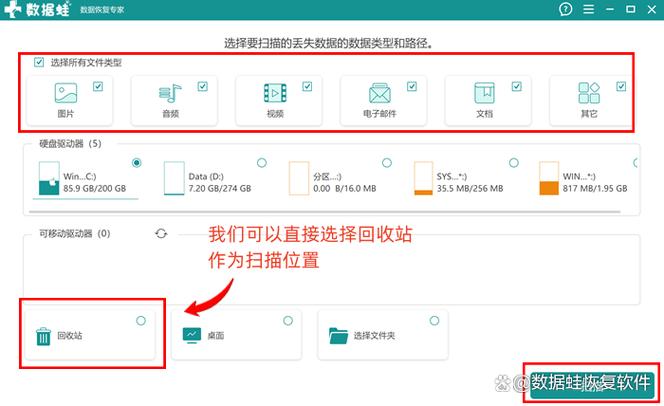
Task: Click the WIN 1.95 GB drive icon
Action: pyautogui.click(x=549, y=178)
